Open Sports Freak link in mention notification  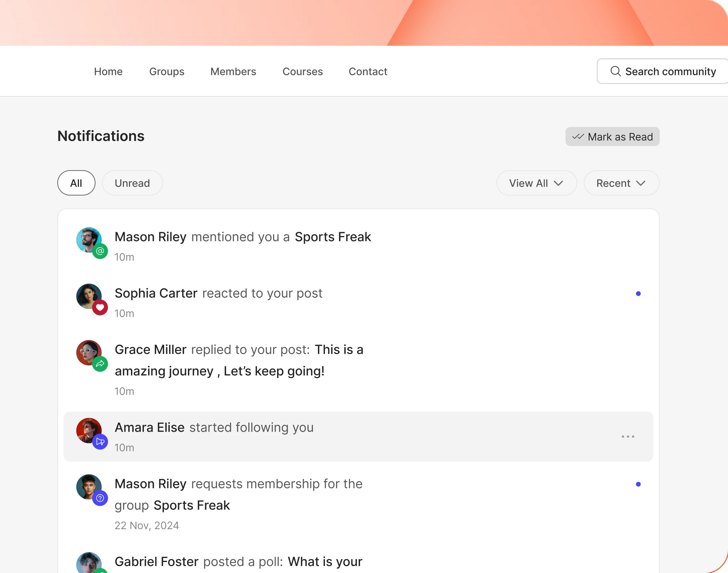click(333, 237)
